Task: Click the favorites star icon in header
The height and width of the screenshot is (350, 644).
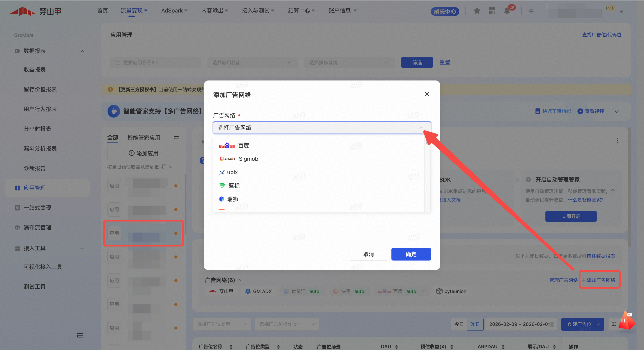Action: 477,11
